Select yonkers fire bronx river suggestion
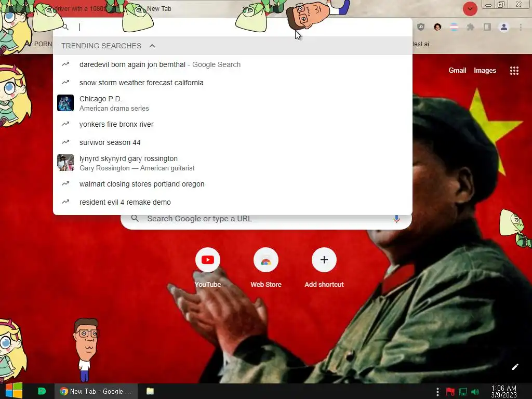Viewport: 532px width, 399px height. pos(233,124)
